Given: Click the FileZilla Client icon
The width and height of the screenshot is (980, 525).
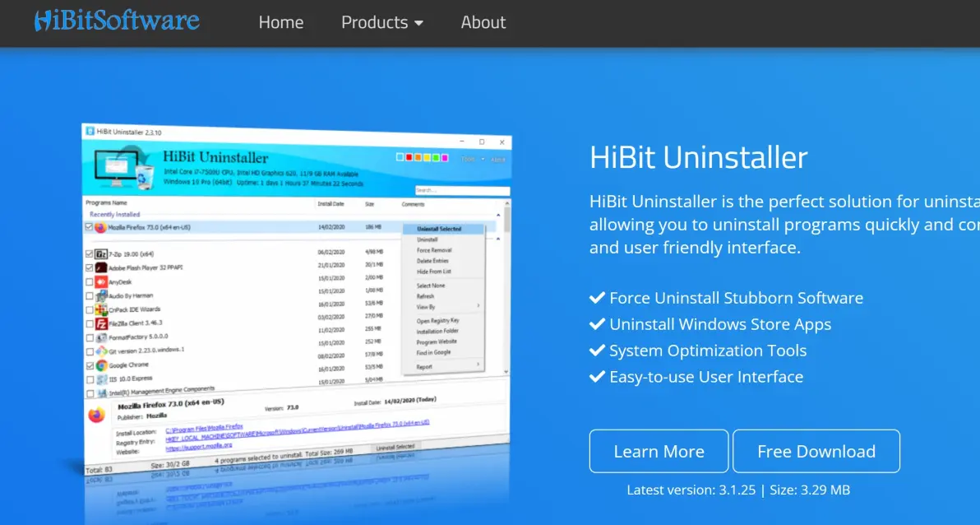Looking at the screenshot, I should click(100, 323).
